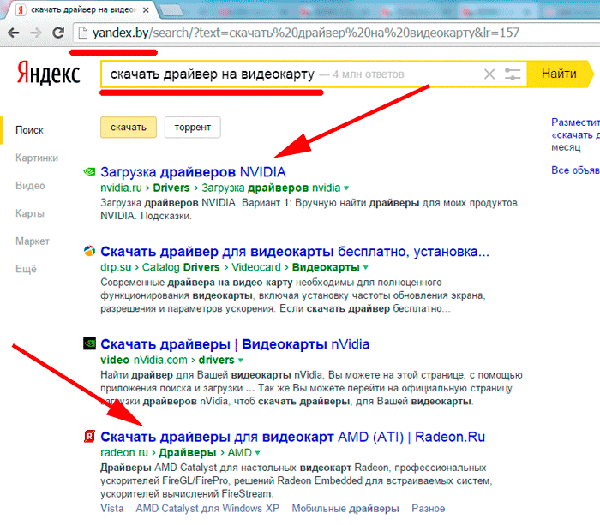Click the Яндекс logo
The image size is (600, 525).
point(49,73)
